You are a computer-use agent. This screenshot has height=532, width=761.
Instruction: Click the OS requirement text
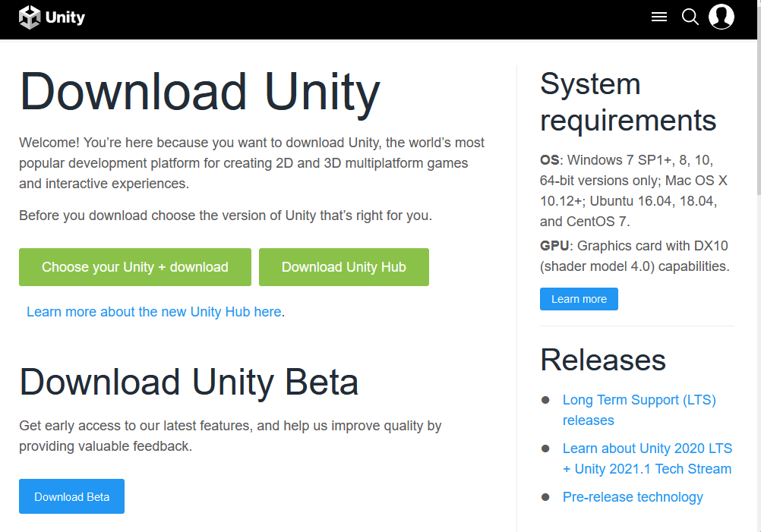click(634, 190)
